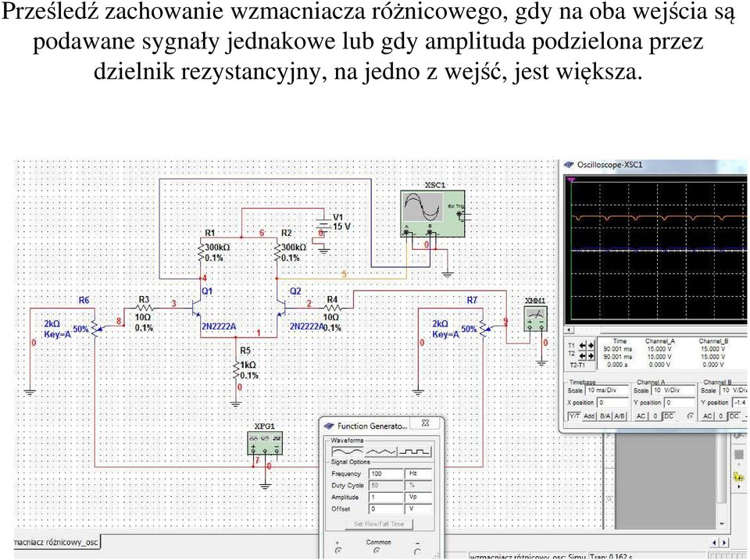This screenshot has width=750, height=560.
Task: Open the Offset unit V selector
Action: pyautogui.click(x=418, y=508)
